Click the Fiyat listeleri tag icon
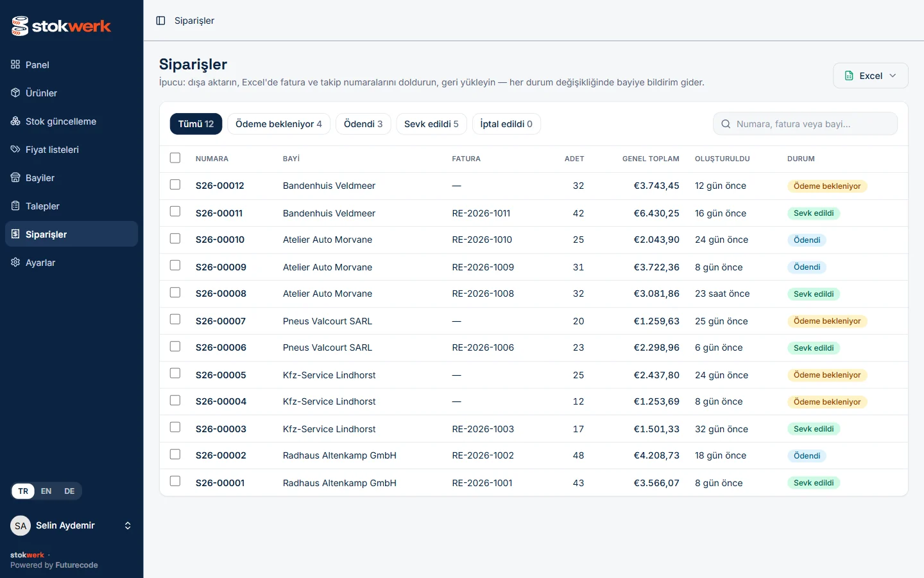This screenshot has width=924, height=578. (x=15, y=149)
